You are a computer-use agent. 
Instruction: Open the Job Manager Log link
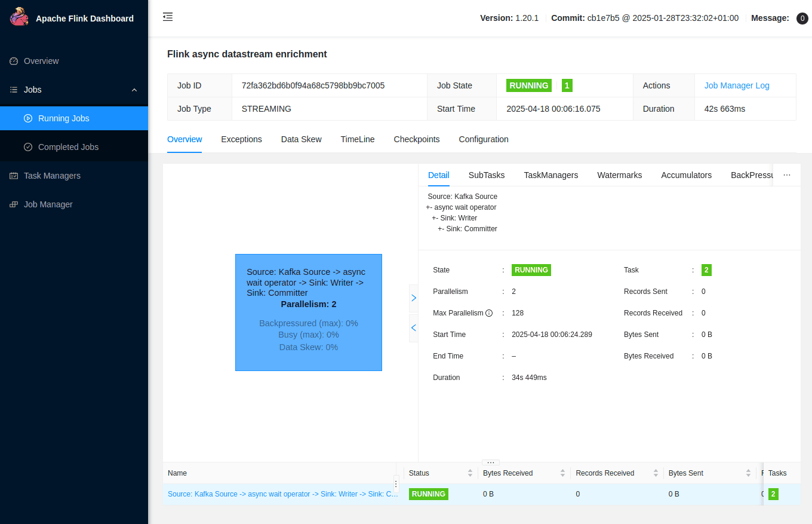click(737, 85)
